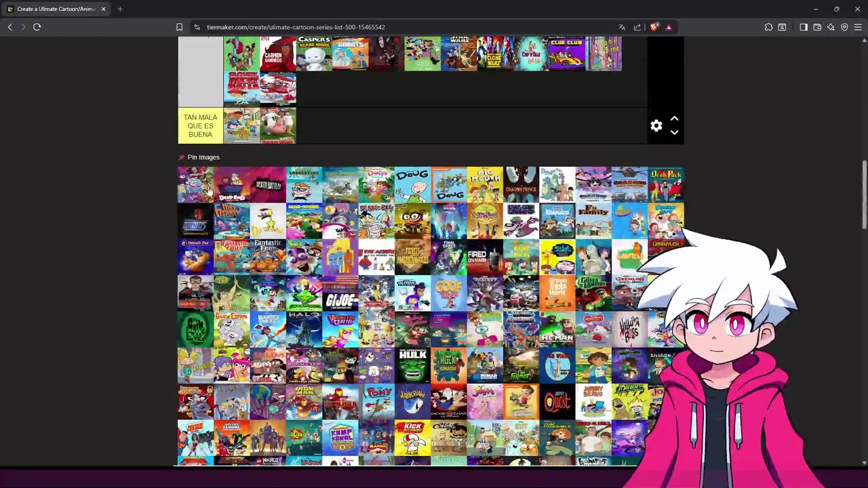This screenshot has height=488, width=868.
Task: Select the Kick Buttowski image
Action: click(x=412, y=438)
